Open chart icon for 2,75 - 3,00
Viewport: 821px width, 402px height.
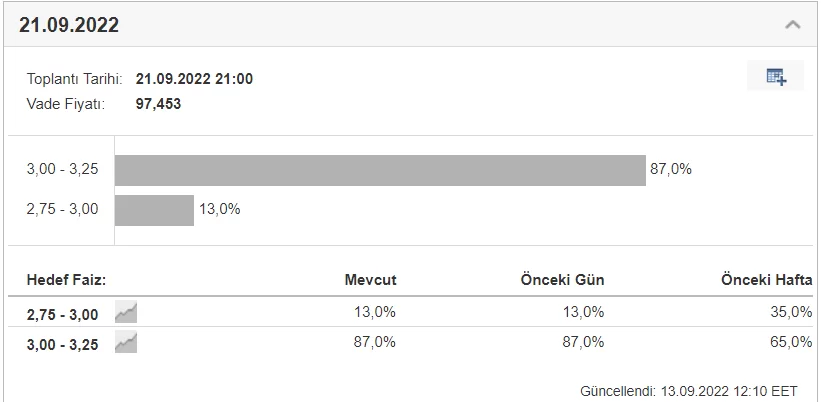(126, 313)
